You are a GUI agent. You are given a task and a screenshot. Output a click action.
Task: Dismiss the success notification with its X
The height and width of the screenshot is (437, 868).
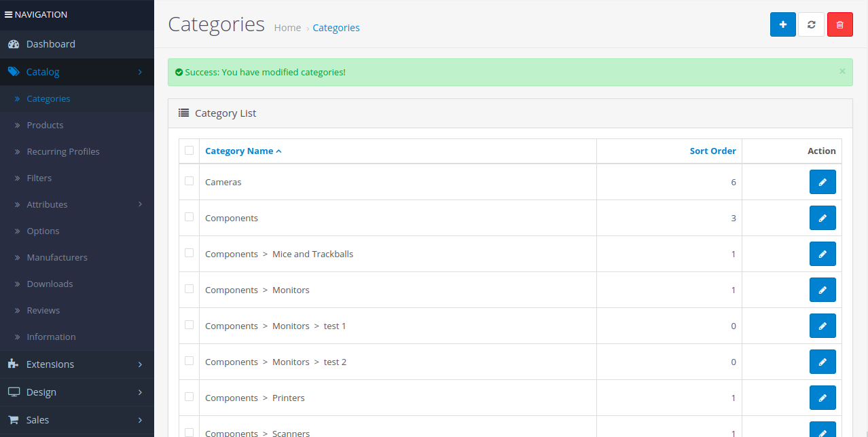point(842,71)
